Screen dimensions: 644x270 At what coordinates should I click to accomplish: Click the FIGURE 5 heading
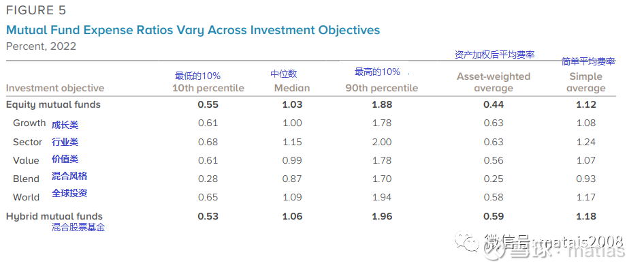tap(36, 10)
